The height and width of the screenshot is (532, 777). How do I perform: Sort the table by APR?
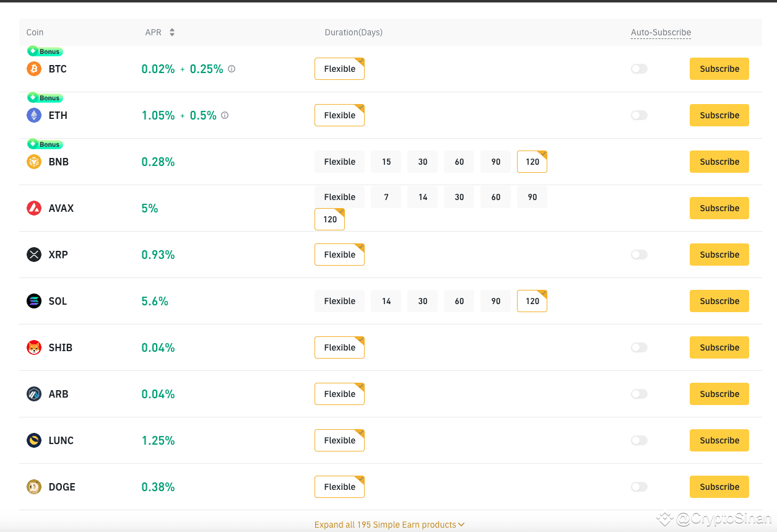[171, 32]
